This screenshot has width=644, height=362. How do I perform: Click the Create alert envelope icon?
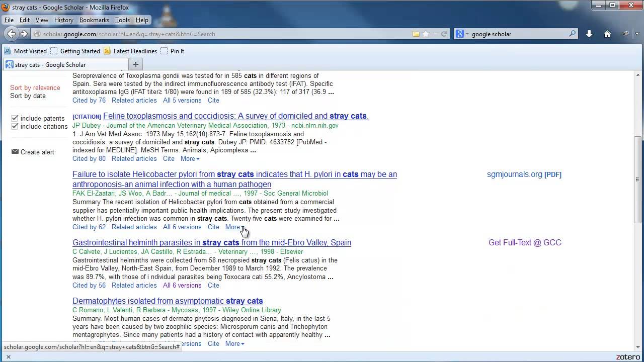tap(15, 151)
